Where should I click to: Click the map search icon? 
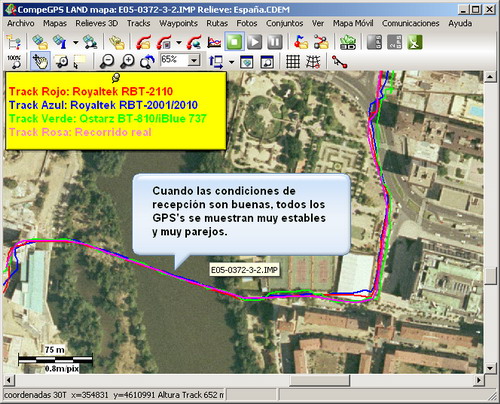(90, 42)
